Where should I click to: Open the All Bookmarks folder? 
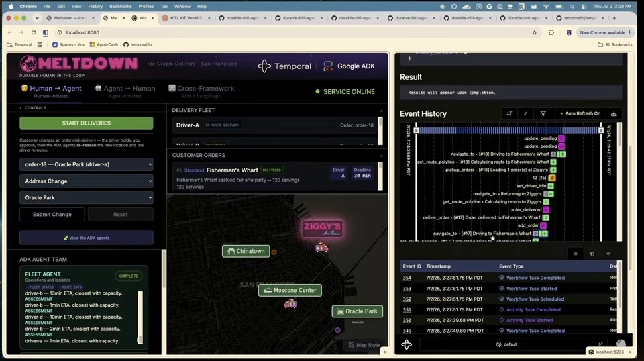click(614, 44)
